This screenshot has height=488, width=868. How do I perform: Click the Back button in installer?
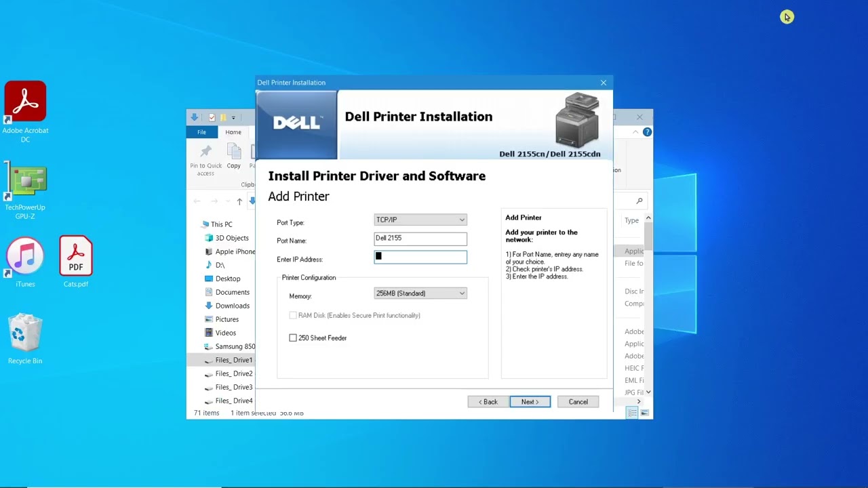pos(488,402)
